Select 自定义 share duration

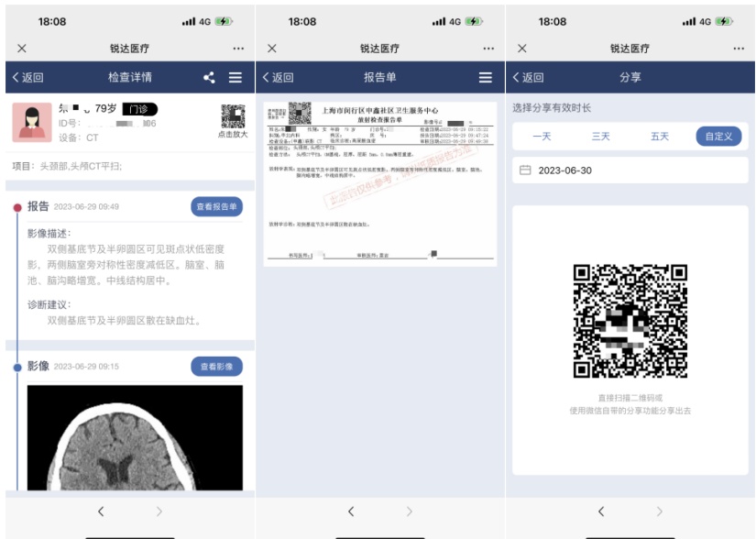click(718, 137)
